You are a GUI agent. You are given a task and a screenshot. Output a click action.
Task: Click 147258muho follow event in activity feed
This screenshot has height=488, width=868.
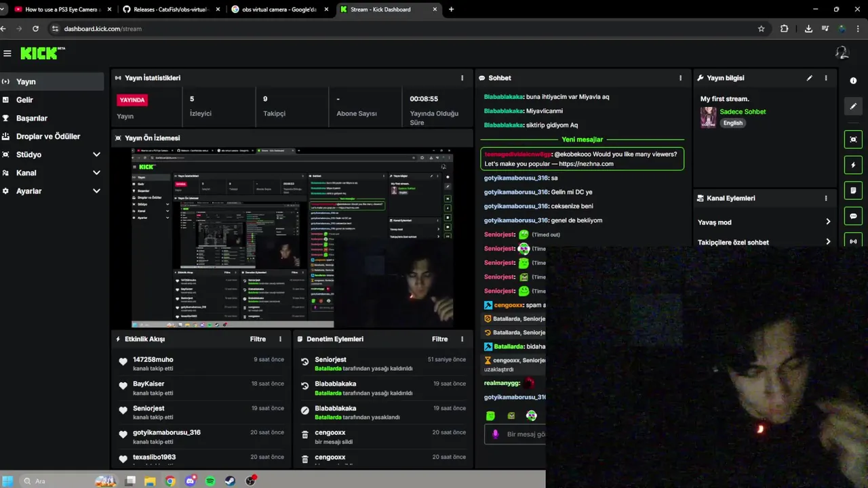pyautogui.click(x=201, y=364)
